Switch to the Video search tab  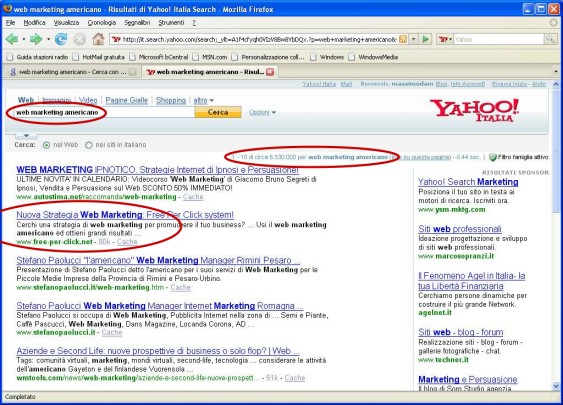pyautogui.click(x=88, y=100)
